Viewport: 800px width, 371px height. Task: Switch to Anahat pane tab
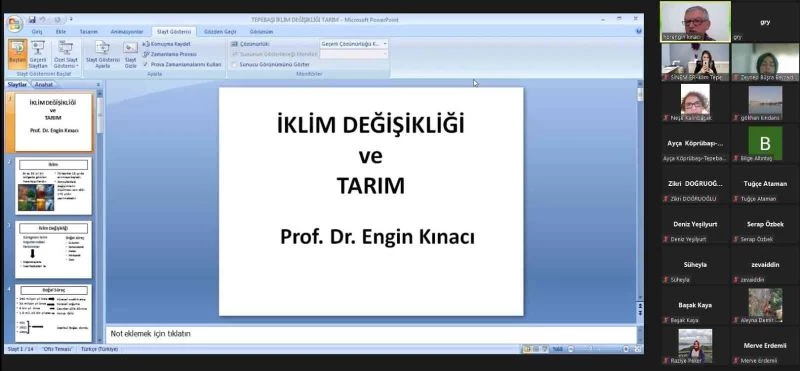44,85
